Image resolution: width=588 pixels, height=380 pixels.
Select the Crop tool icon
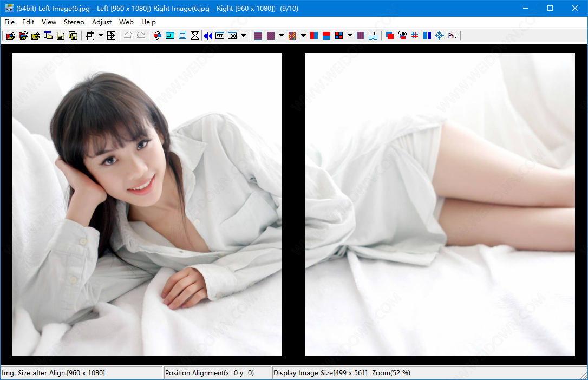point(90,36)
